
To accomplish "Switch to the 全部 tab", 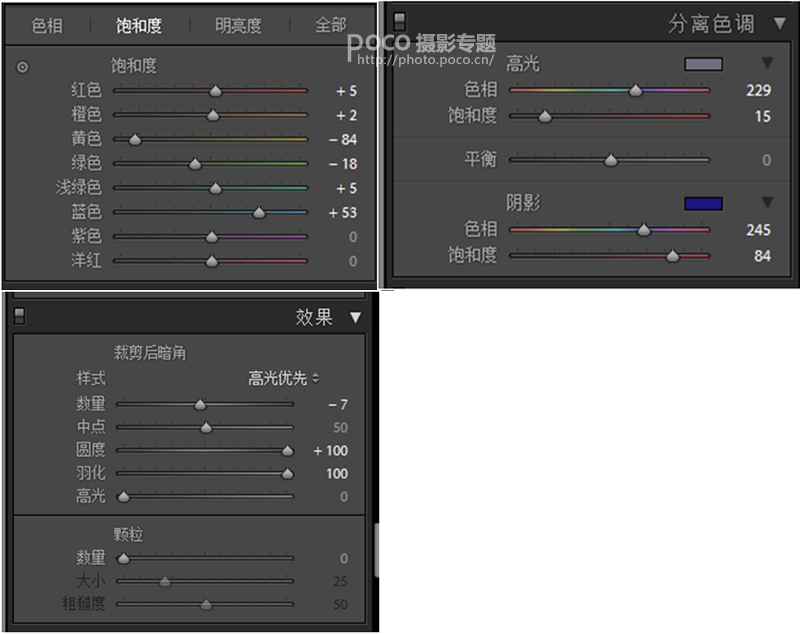I will [x=331, y=25].
